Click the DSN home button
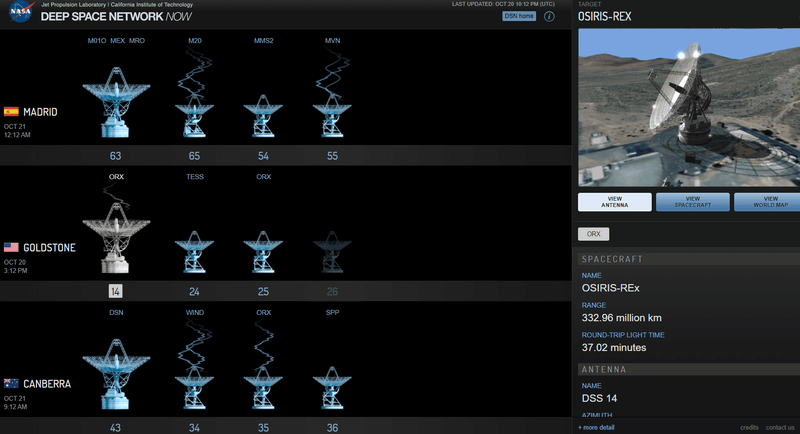800x434 pixels. point(519,16)
